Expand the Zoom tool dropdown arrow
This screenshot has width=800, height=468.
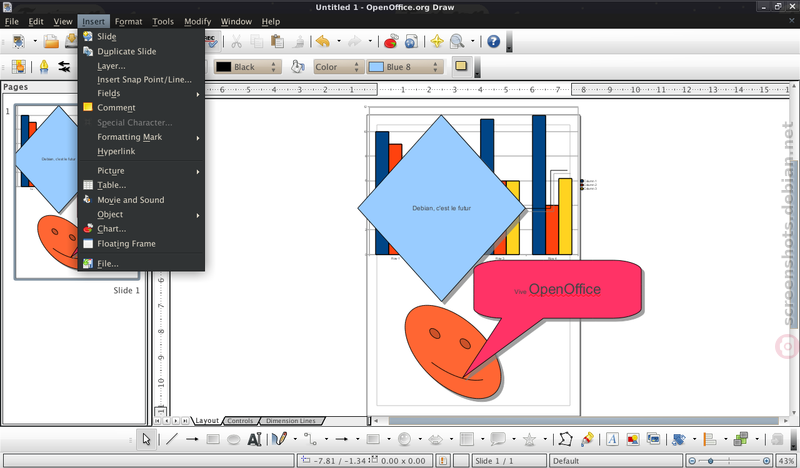pyautogui.click(x=472, y=41)
